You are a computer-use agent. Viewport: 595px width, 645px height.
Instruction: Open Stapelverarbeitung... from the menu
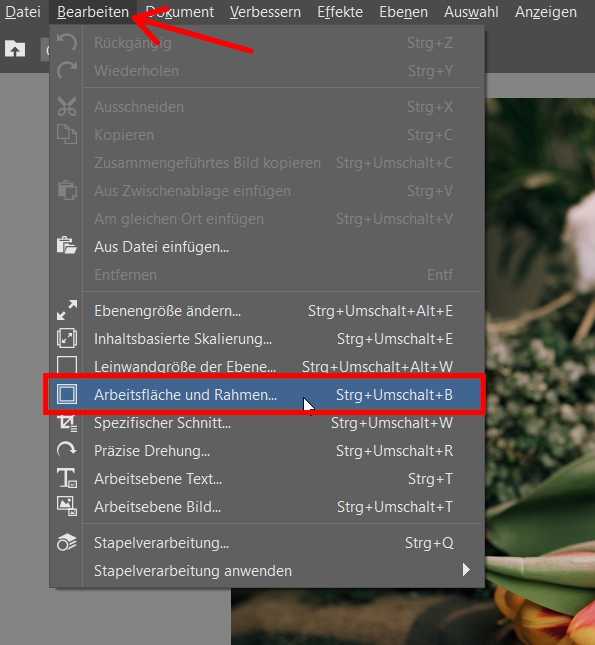(x=267, y=543)
